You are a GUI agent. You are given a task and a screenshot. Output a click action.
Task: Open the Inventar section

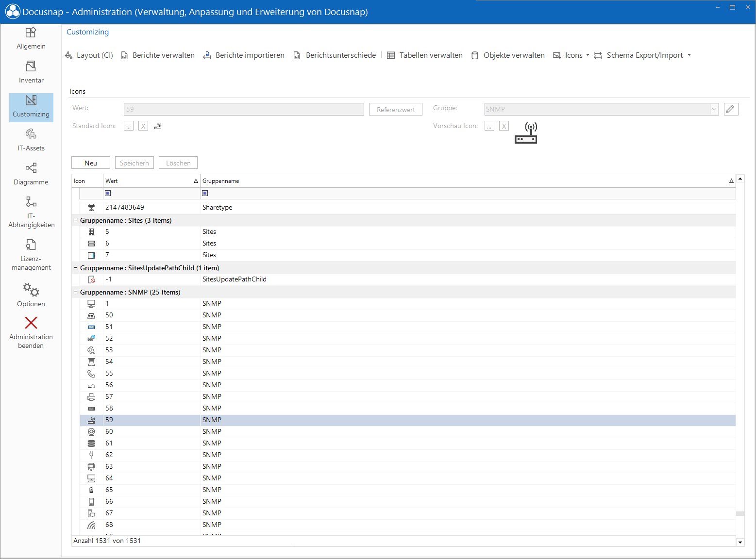(31, 73)
